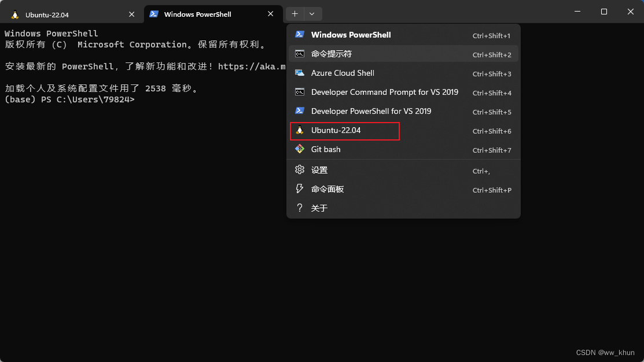Open Developer Command Prompt for VS 2019
The image size is (644, 362).
click(x=403, y=92)
